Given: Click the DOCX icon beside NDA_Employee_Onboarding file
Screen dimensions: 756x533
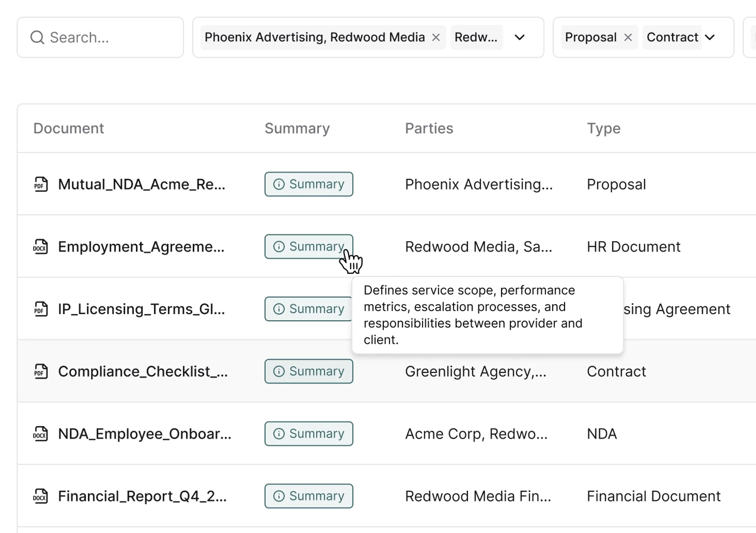Looking at the screenshot, I should coord(40,433).
